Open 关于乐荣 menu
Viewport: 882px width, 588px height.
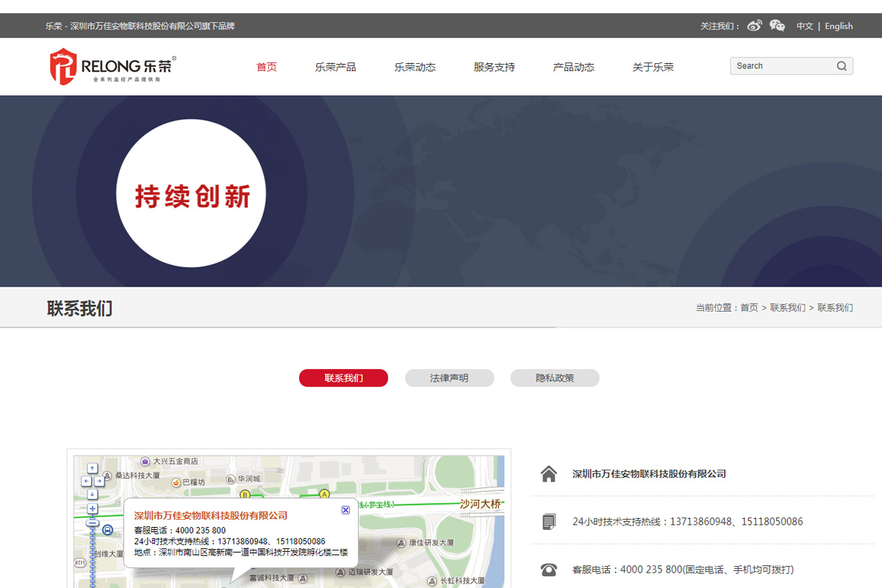point(653,67)
